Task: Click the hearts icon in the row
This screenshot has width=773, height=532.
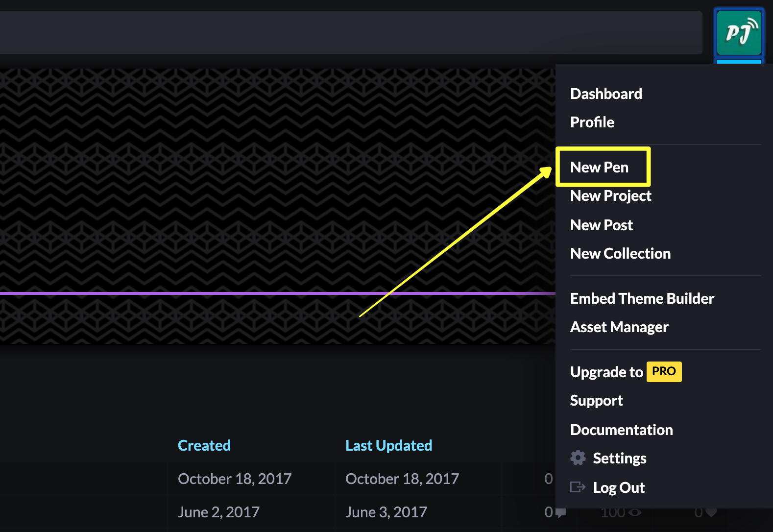Action: (x=711, y=512)
